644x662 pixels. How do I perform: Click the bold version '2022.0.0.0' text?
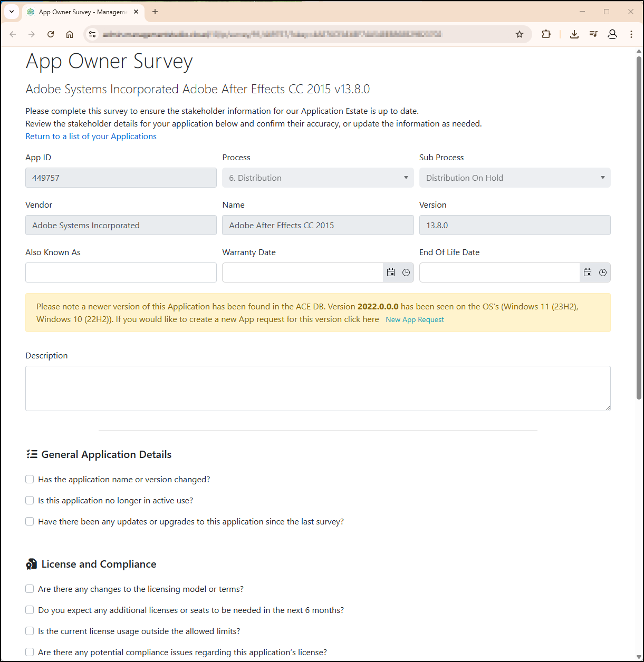(x=378, y=306)
